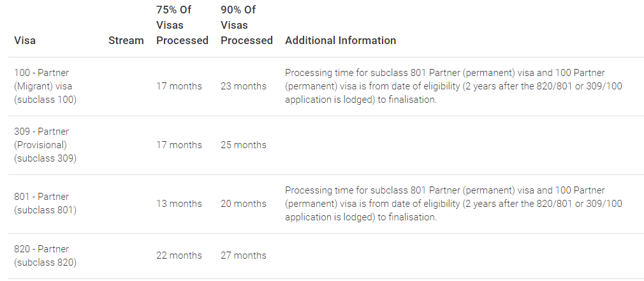Click 17 months in subclass 309 row

pyautogui.click(x=179, y=145)
